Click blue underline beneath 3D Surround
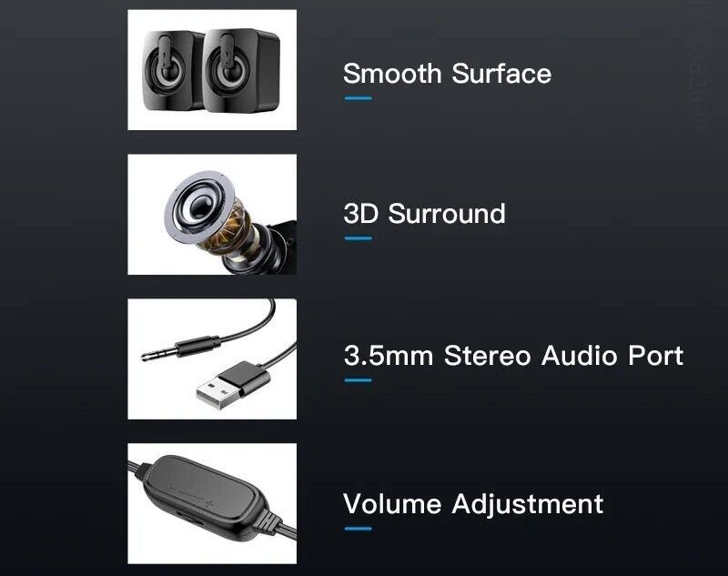Viewport: 728px width, 576px height. coord(358,238)
